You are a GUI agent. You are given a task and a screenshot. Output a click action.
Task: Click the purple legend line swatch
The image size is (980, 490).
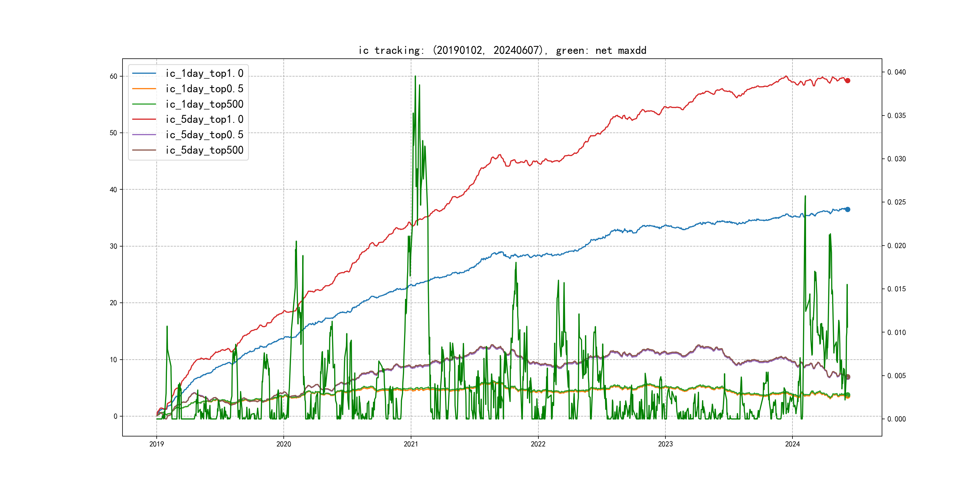coord(144,135)
